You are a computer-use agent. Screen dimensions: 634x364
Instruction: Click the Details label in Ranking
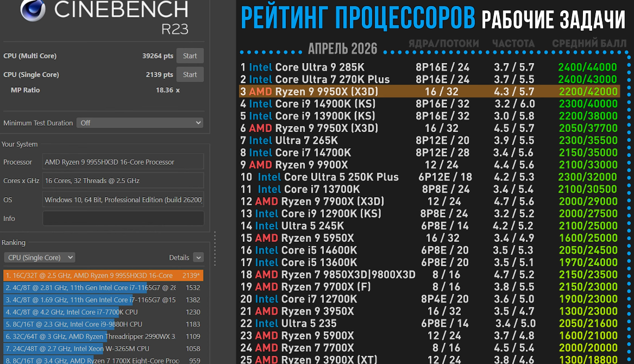179,258
